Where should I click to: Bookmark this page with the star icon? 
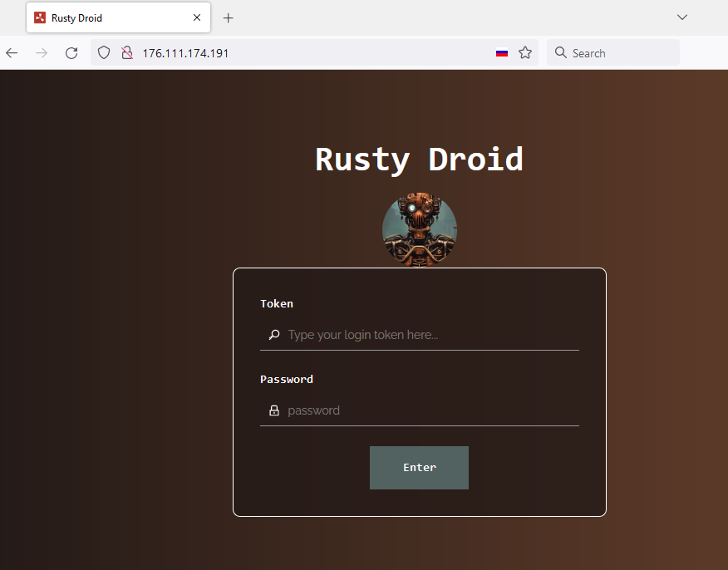click(x=525, y=52)
